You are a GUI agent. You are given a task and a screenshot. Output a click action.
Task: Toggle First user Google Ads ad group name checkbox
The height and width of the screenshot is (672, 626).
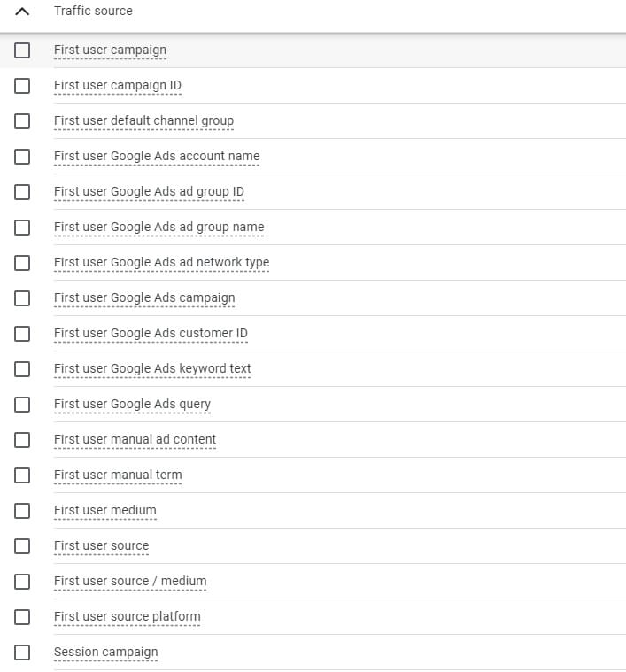coord(22,228)
